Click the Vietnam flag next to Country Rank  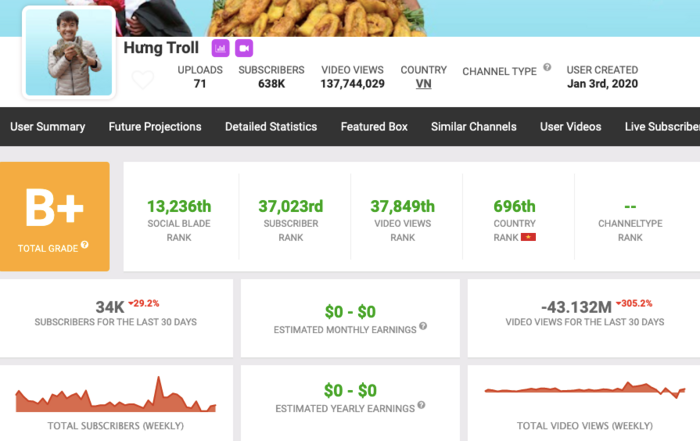tap(529, 237)
